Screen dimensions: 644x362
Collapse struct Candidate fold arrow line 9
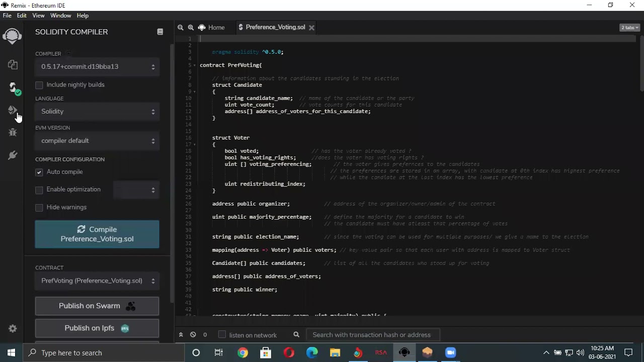click(x=194, y=92)
